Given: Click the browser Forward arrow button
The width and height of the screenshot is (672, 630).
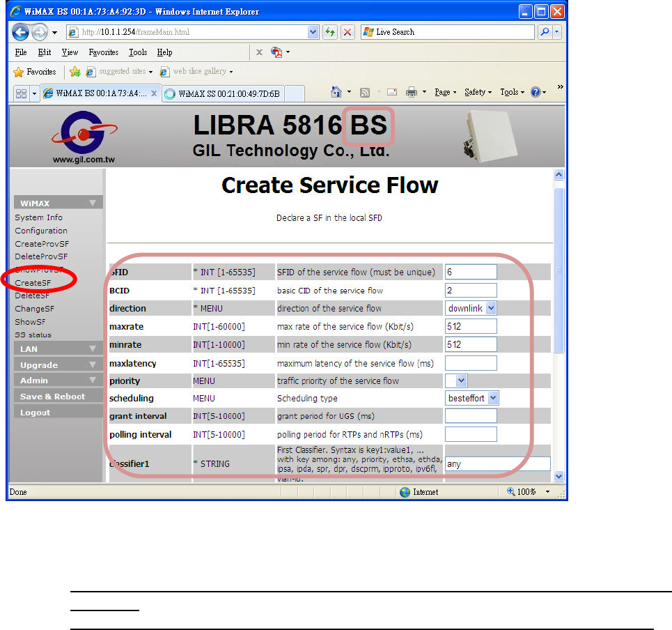Looking at the screenshot, I should click(x=40, y=32).
